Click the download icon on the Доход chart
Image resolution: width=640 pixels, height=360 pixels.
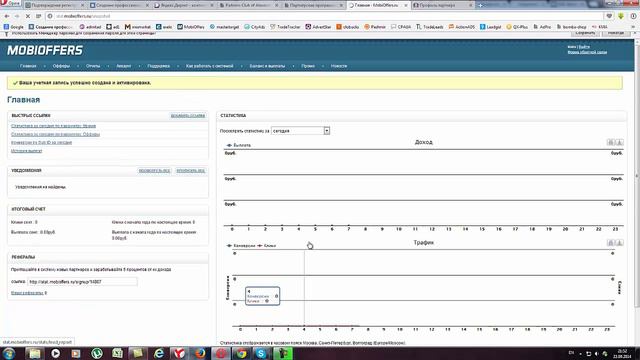click(619, 142)
